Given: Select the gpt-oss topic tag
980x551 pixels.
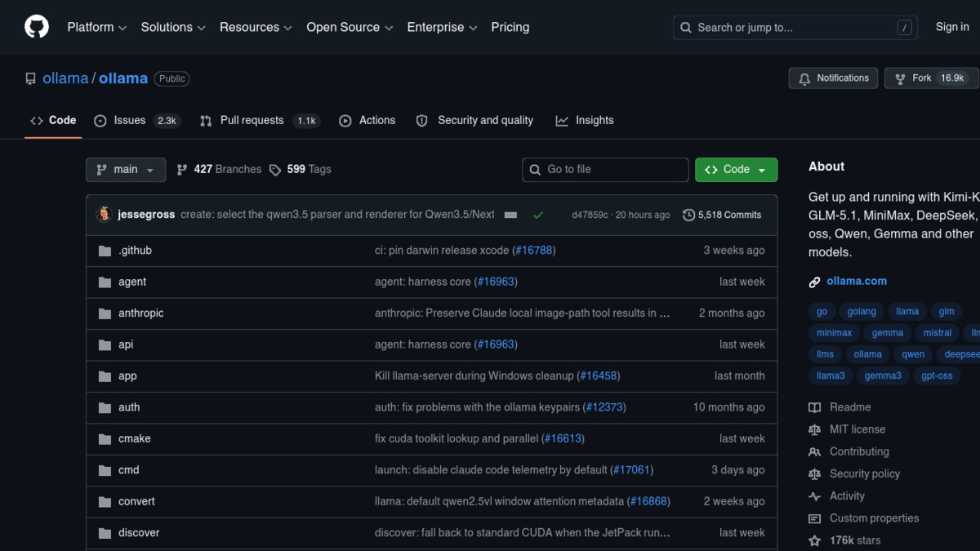Looking at the screenshot, I should [x=937, y=376].
